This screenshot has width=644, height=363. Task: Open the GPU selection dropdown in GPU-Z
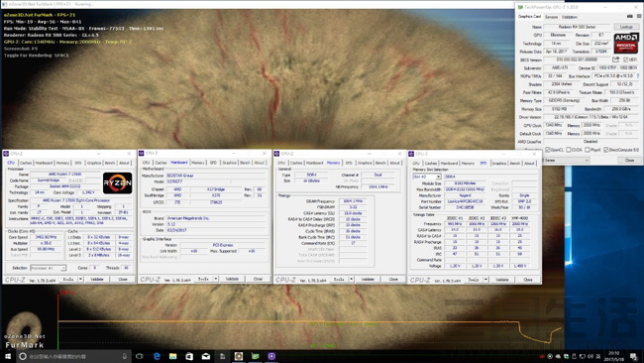coord(566,160)
